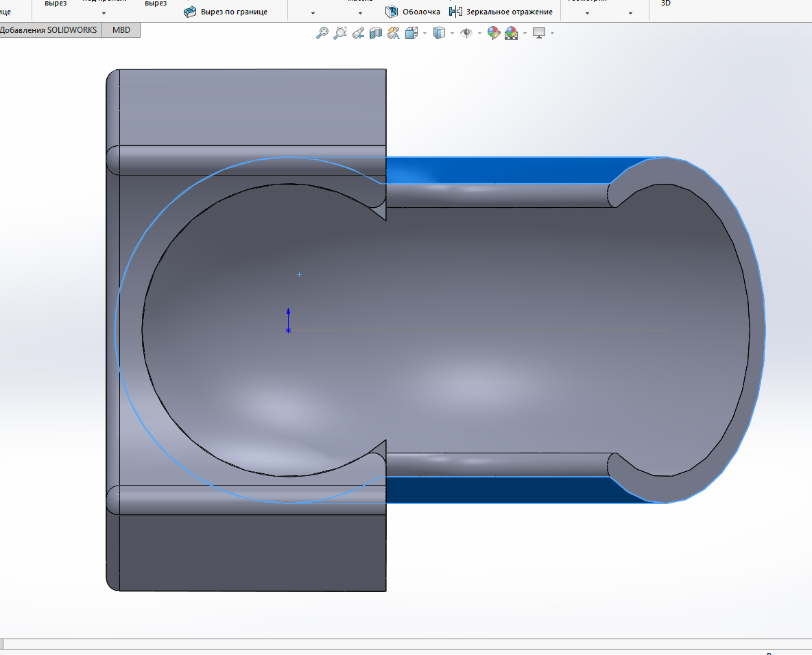The width and height of the screenshot is (812, 655).
Task: Open the Edit Appearance color icon
Action: click(493, 33)
